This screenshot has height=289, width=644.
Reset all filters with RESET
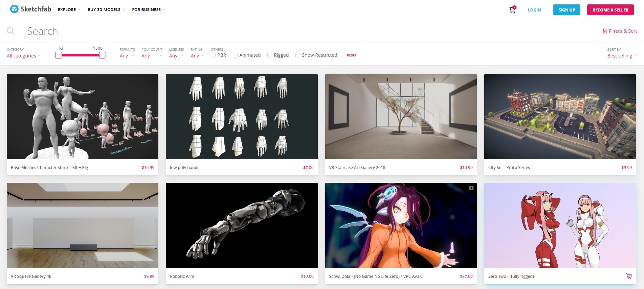click(352, 55)
